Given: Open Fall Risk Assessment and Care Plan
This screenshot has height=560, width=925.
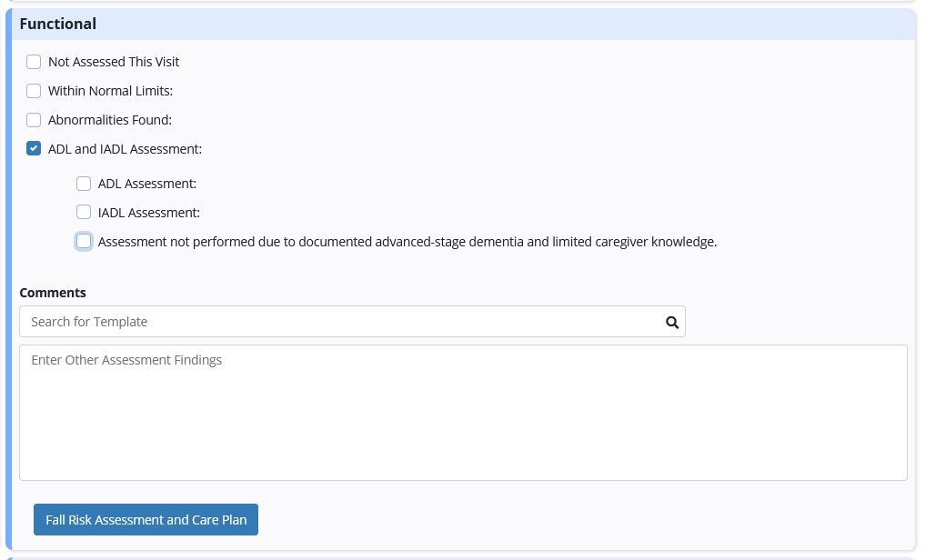Looking at the screenshot, I should (146, 519).
